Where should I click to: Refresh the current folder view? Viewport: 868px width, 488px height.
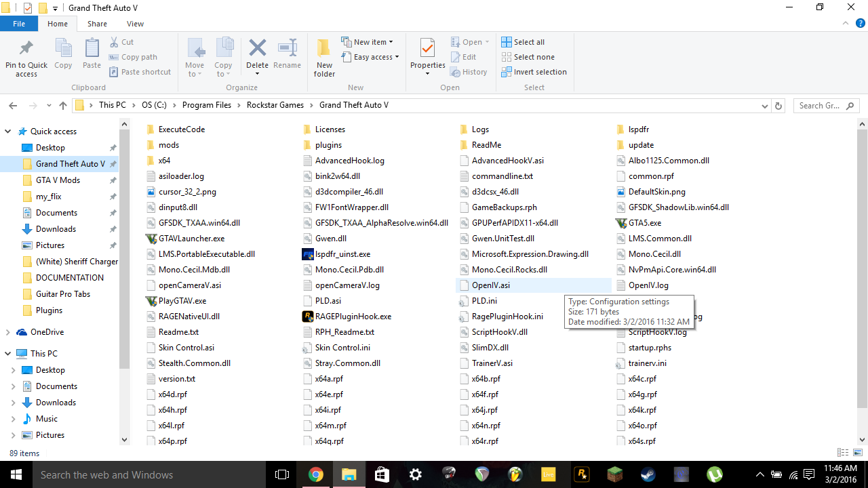[778, 106]
